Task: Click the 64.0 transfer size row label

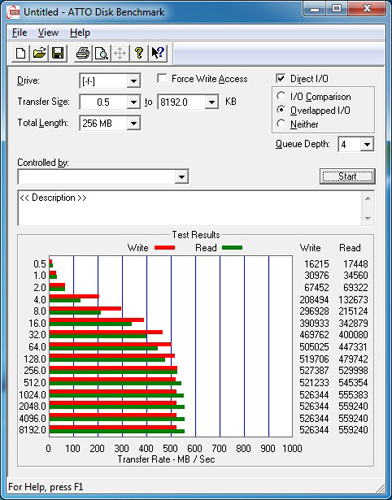Action: 37,347
